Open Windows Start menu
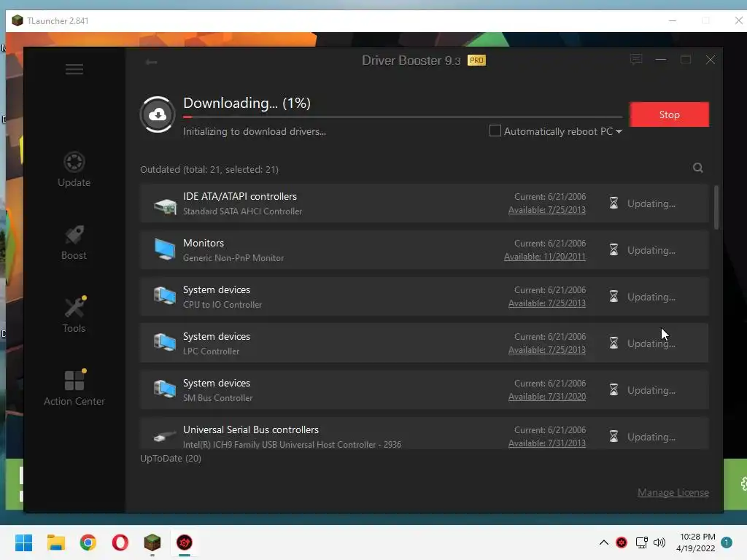Viewport: 747px width, 560px height. pos(24,542)
